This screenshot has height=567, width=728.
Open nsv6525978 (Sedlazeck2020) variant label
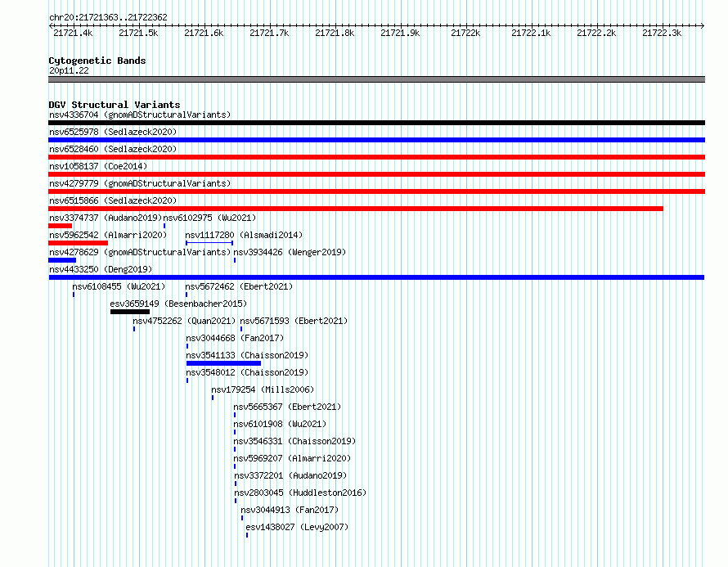(x=113, y=132)
